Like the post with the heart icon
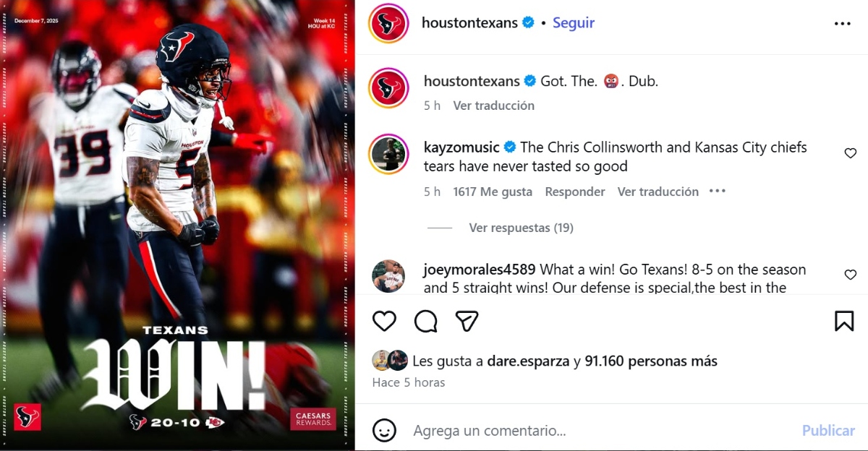This screenshot has height=451, width=868. [x=384, y=321]
